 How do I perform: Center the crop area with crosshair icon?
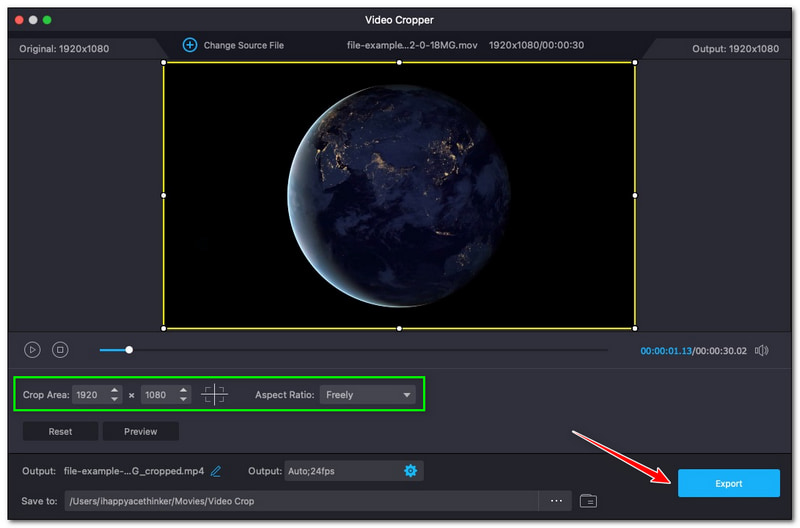214,394
